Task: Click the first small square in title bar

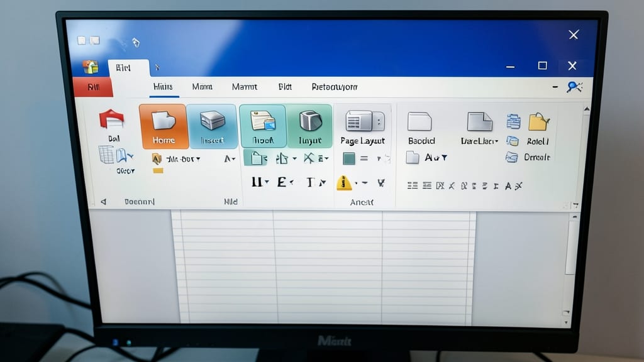Action: click(x=82, y=40)
